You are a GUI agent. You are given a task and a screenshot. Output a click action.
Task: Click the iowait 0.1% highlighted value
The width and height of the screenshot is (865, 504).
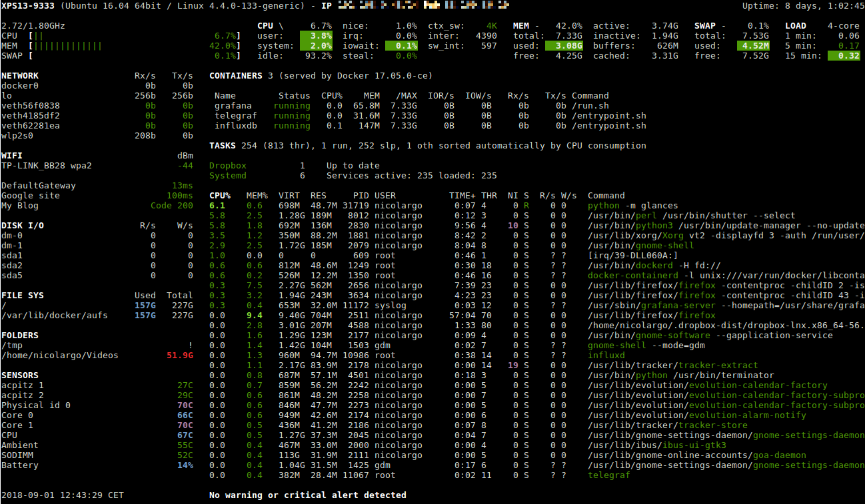pyautogui.click(x=402, y=46)
